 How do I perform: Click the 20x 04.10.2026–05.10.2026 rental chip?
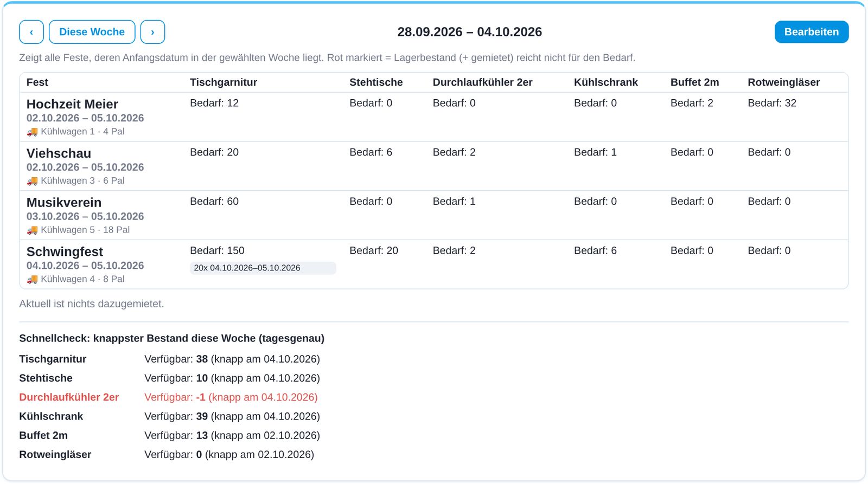(x=263, y=268)
